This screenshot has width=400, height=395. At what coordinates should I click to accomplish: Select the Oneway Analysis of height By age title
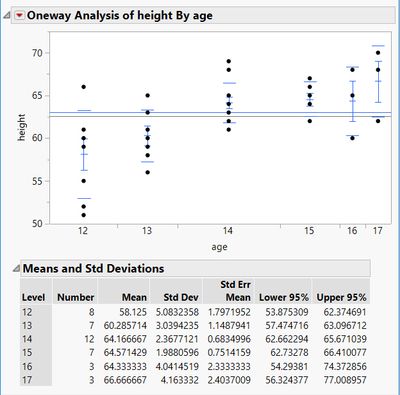click(x=120, y=15)
